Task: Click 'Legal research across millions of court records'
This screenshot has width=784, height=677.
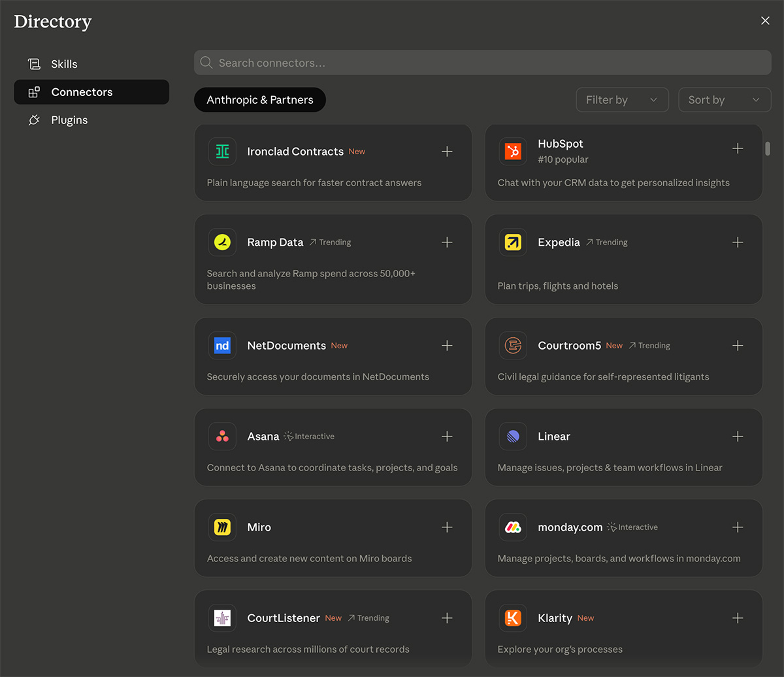Action: [x=308, y=649]
